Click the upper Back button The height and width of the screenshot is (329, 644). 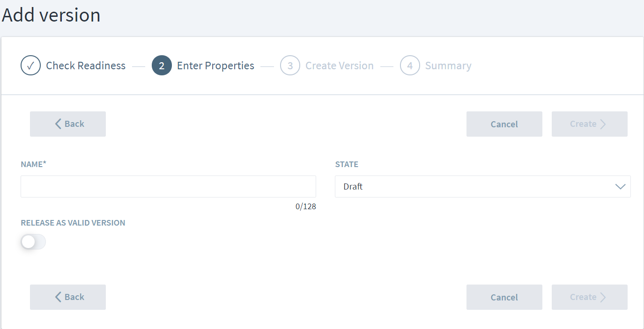[68, 124]
